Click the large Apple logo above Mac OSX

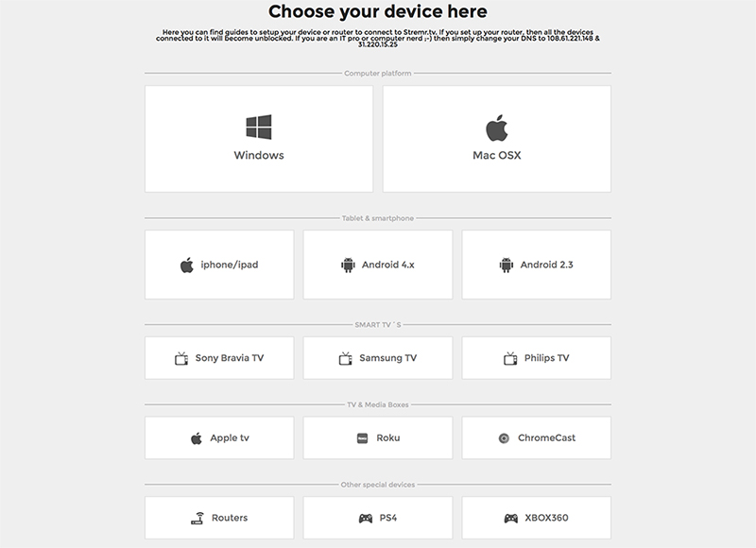pyautogui.click(x=496, y=128)
